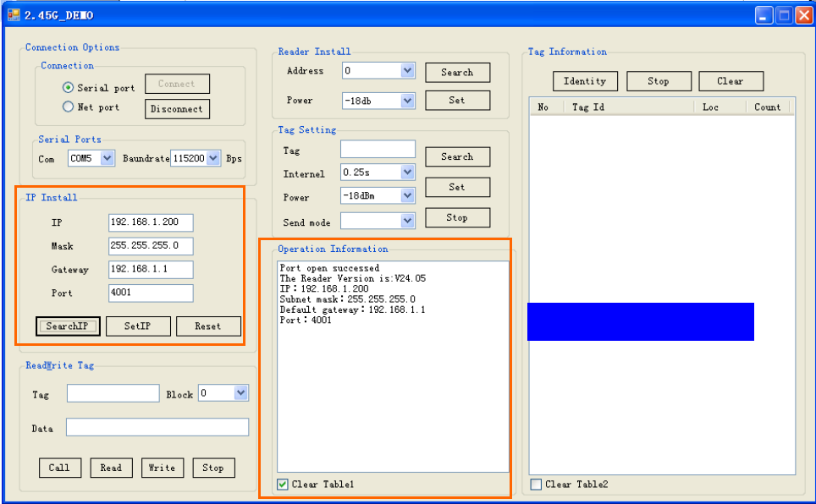Open the Block dropdown in ReadWrite Tag
The height and width of the screenshot is (504, 816).
point(240,392)
